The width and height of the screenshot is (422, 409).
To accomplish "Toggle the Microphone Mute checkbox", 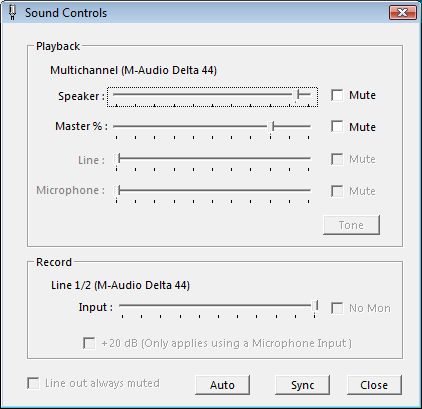I will click(x=337, y=191).
